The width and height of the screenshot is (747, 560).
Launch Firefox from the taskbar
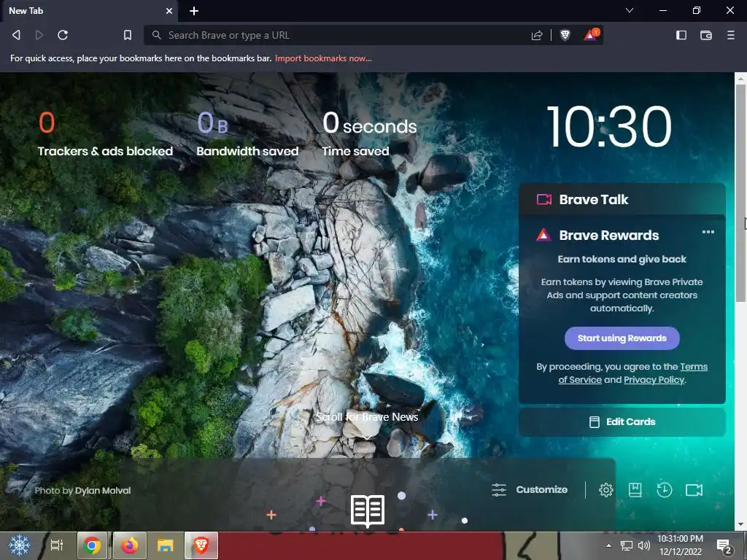pos(129,545)
